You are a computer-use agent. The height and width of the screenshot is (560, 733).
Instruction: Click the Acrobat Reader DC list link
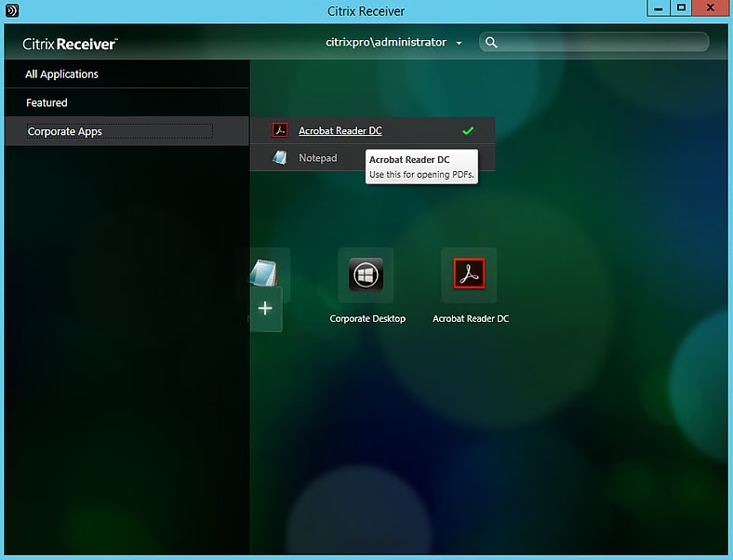340,131
